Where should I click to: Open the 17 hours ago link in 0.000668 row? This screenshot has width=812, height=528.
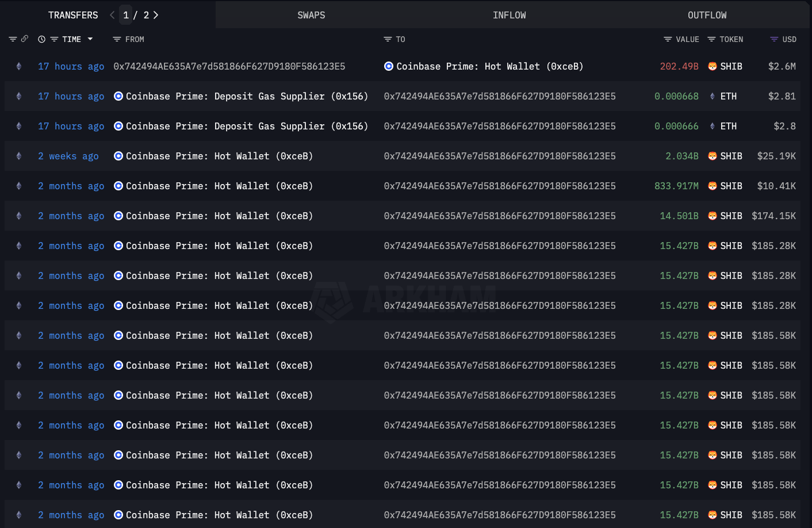[71, 96]
